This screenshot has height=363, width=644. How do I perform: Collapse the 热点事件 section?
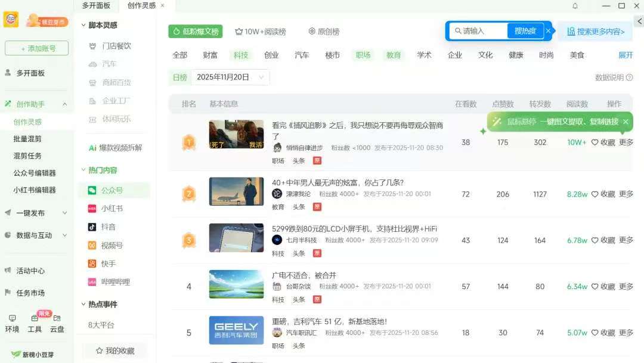83,304
